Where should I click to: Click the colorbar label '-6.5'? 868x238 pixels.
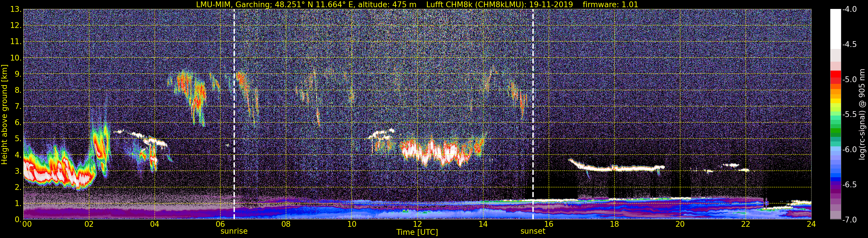tap(850, 185)
